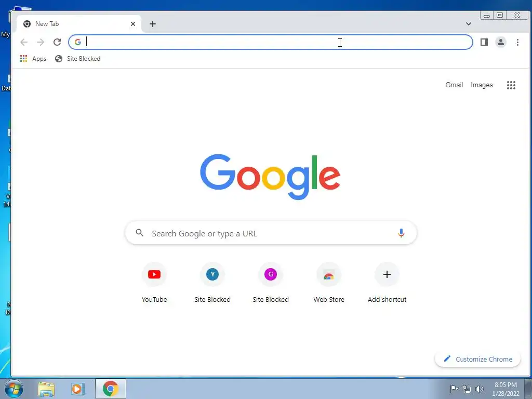Click the taskbar clock showing 8:05 PM
Image resolution: width=532 pixels, height=399 pixels.
click(506, 389)
